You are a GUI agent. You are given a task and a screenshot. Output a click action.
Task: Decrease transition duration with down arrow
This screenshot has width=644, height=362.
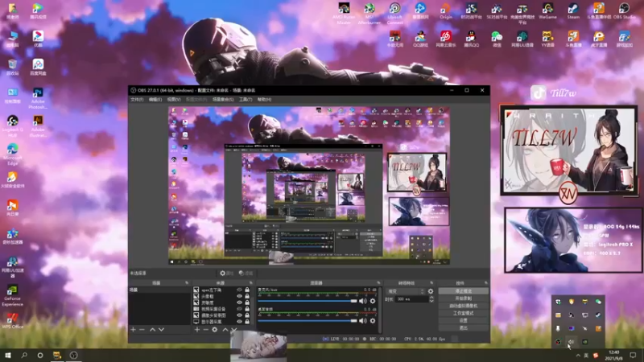(x=431, y=301)
